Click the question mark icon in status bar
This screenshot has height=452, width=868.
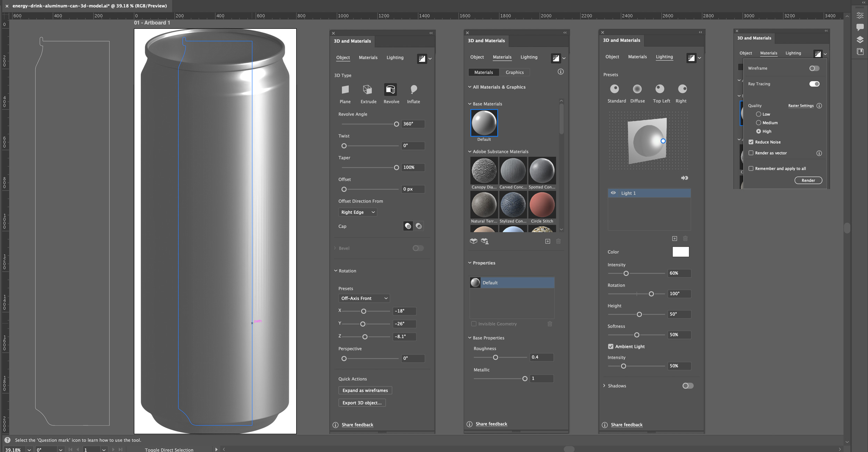click(7, 440)
